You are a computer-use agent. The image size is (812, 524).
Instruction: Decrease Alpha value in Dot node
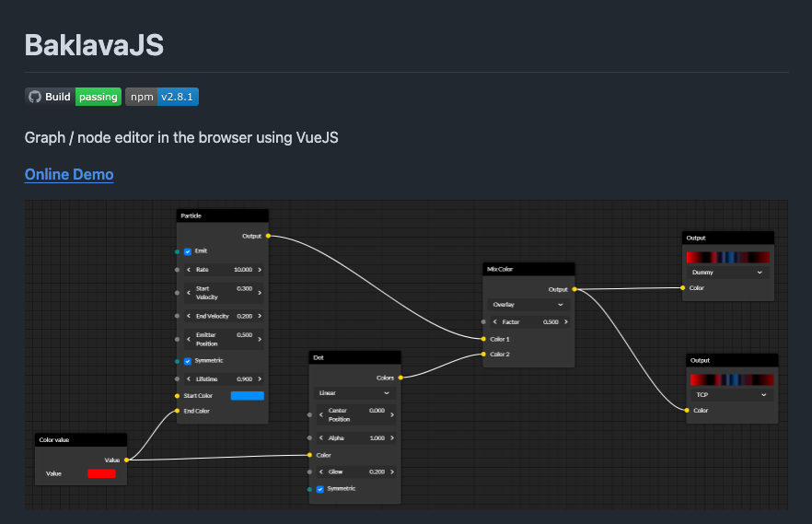[321, 438]
